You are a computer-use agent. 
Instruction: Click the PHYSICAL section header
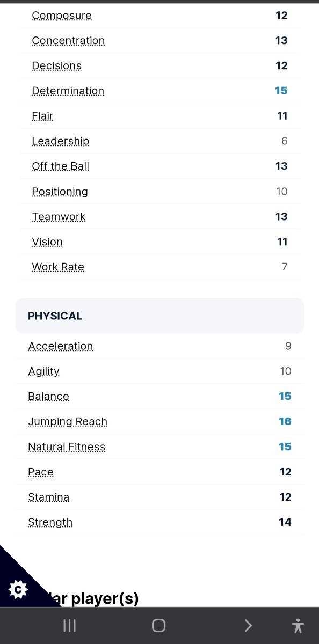pyautogui.click(x=160, y=316)
